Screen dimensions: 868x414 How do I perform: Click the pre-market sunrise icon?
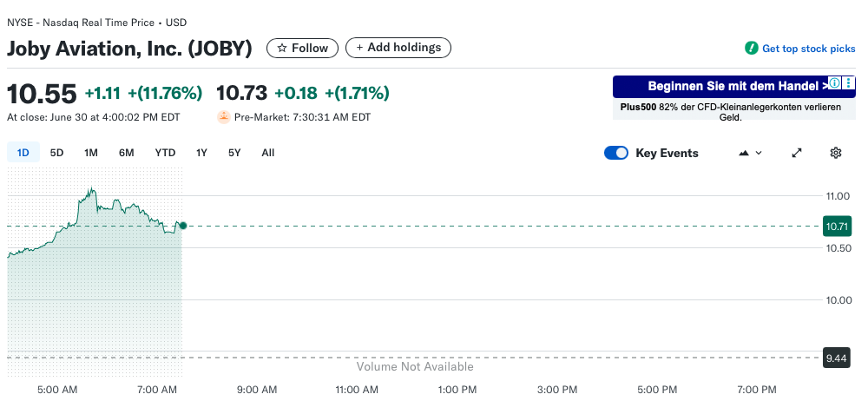click(224, 117)
